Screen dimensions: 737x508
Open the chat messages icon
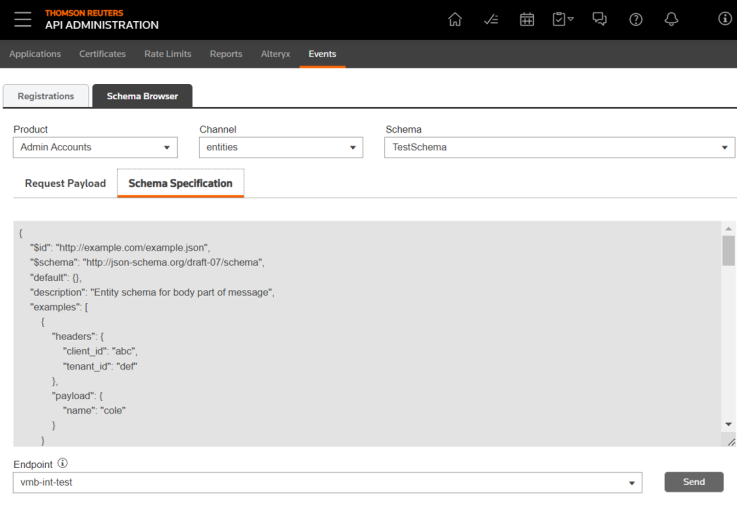click(x=600, y=19)
